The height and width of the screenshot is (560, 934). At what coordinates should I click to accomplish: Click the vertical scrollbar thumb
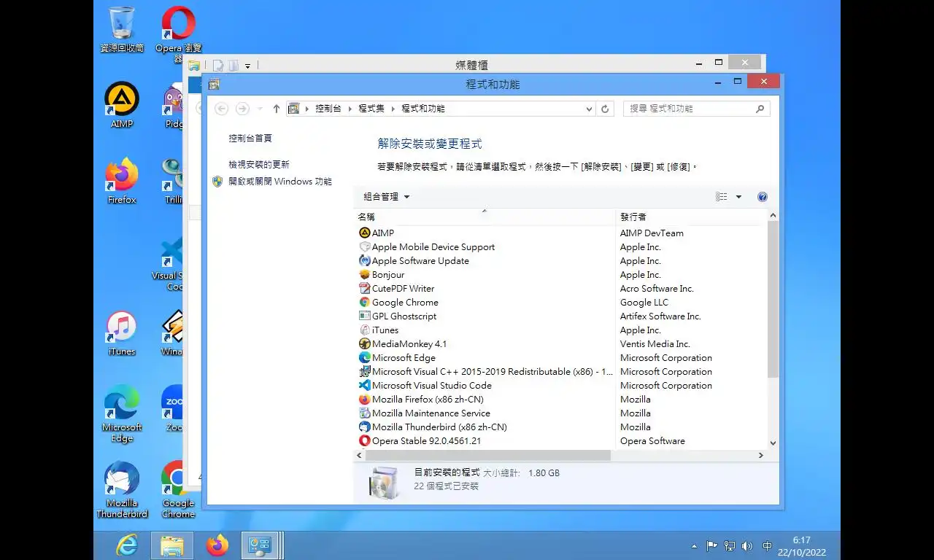(x=773, y=300)
